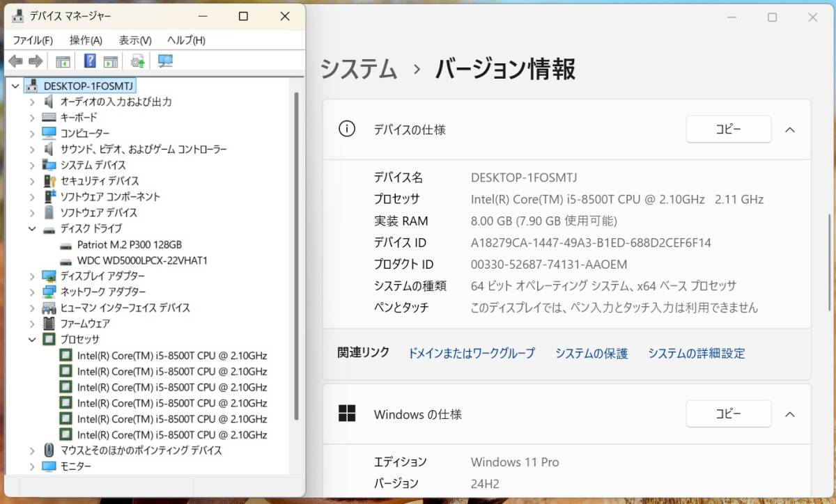Select the mouse and pointing devices icon
Image resolution: width=836 pixels, height=504 pixels.
49,450
